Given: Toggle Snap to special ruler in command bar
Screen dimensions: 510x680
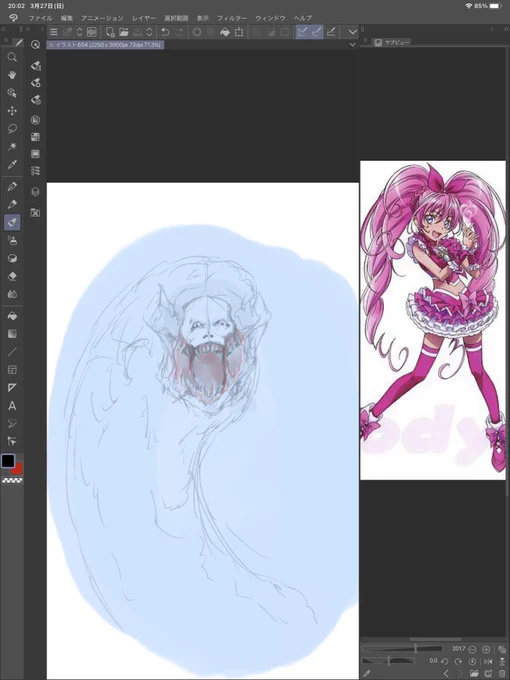Looking at the screenshot, I should pos(317,32).
